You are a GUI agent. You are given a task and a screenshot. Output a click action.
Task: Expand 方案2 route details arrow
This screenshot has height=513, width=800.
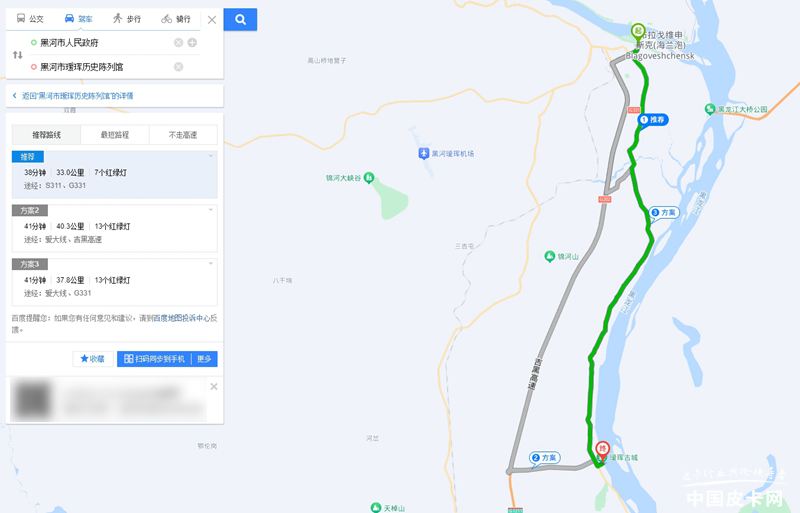tap(211, 210)
